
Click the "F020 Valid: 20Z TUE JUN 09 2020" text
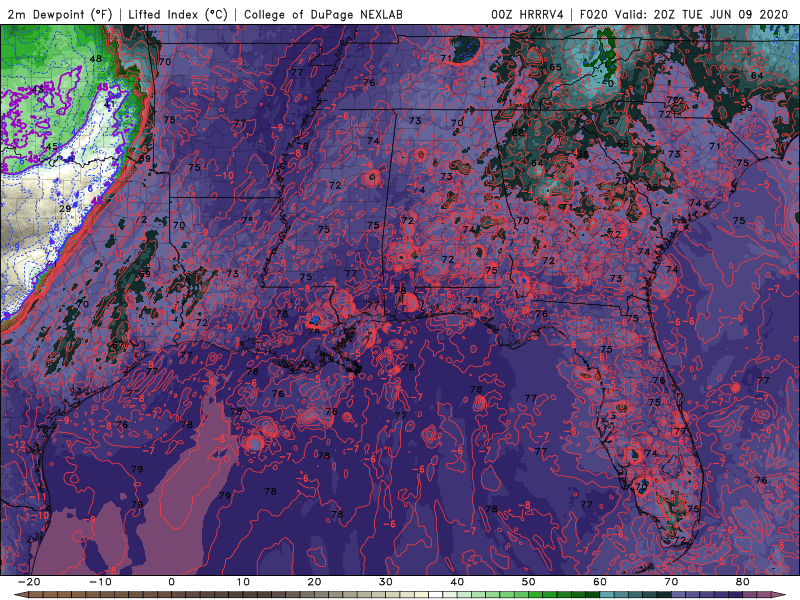(684, 14)
